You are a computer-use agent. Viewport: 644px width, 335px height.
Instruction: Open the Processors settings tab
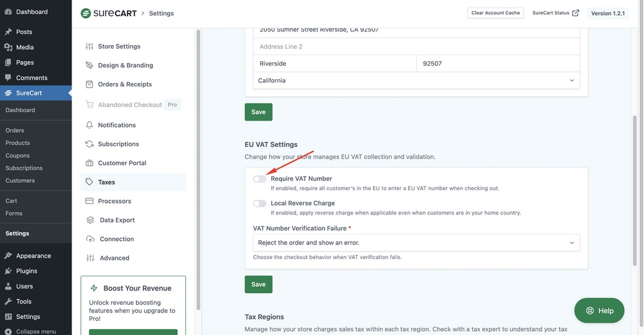tap(133, 201)
